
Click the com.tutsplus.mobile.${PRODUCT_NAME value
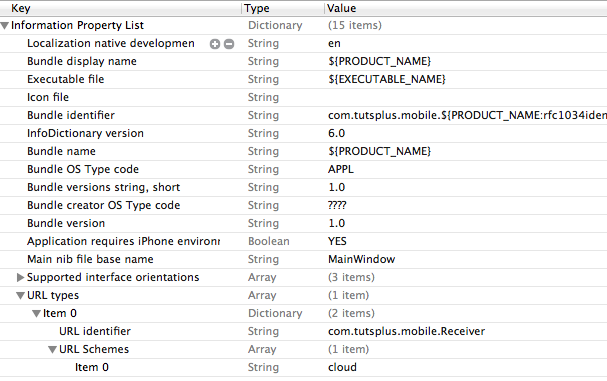click(467, 115)
